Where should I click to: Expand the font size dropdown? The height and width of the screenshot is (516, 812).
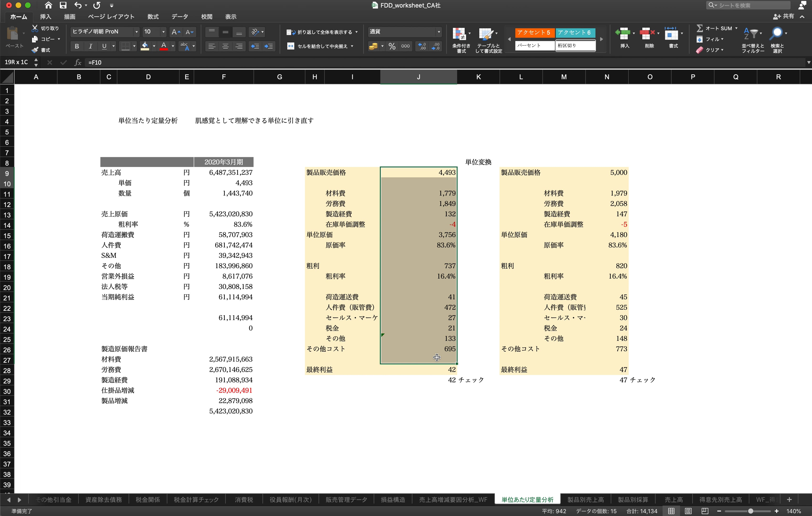point(163,32)
